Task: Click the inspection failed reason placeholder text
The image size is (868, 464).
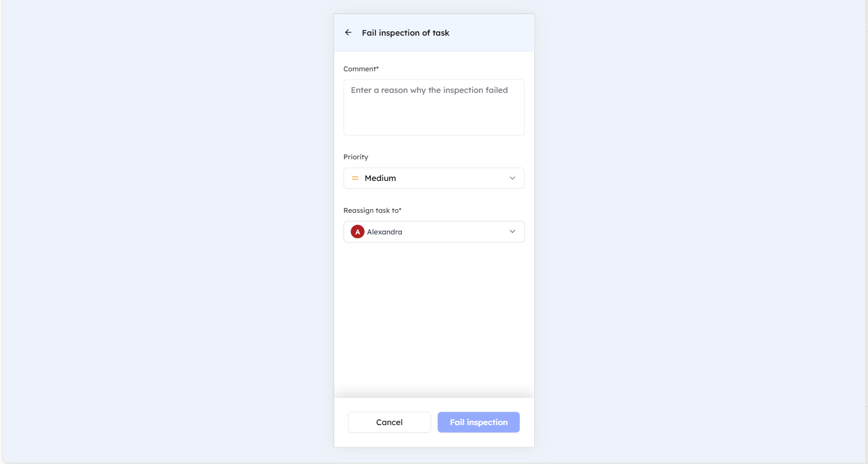Action: (x=429, y=90)
